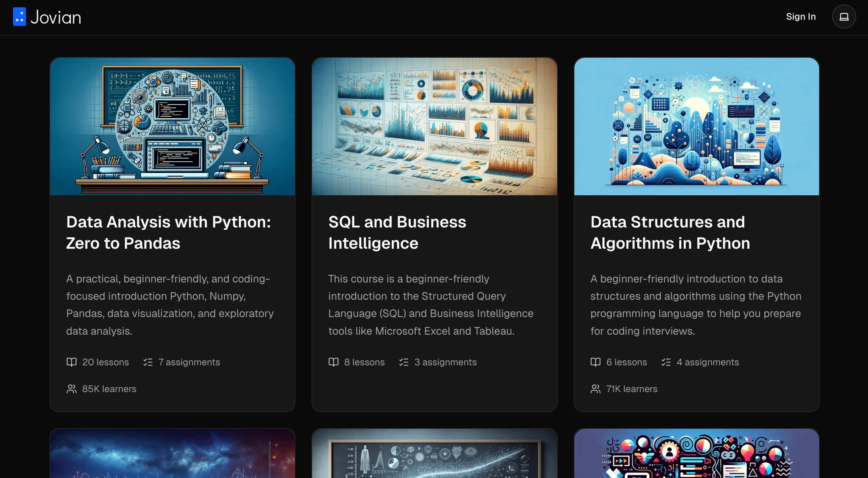Toggle the laptop theme icon button
868x478 pixels.
(843, 16)
